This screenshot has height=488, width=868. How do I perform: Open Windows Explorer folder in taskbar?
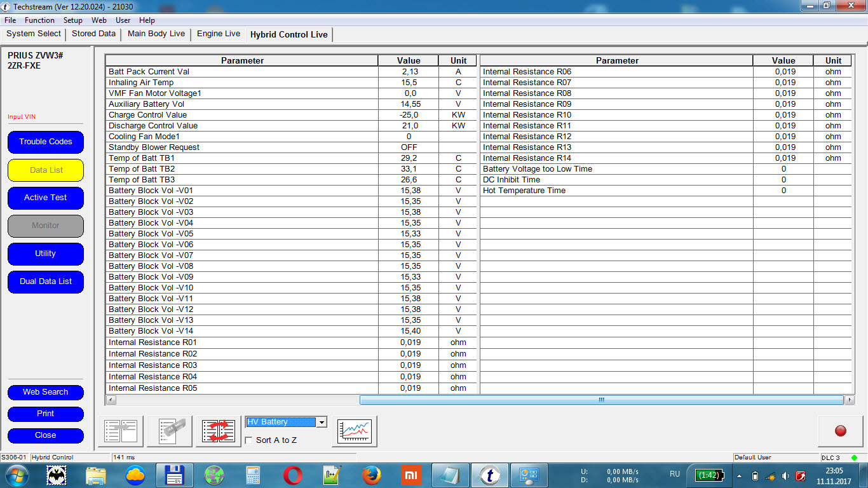pos(96,475)
